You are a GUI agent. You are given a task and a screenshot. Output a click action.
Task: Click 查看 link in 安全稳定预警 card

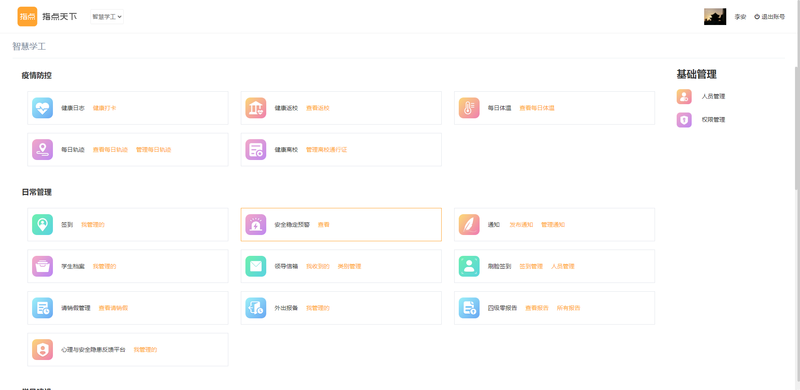click(323, 225)
